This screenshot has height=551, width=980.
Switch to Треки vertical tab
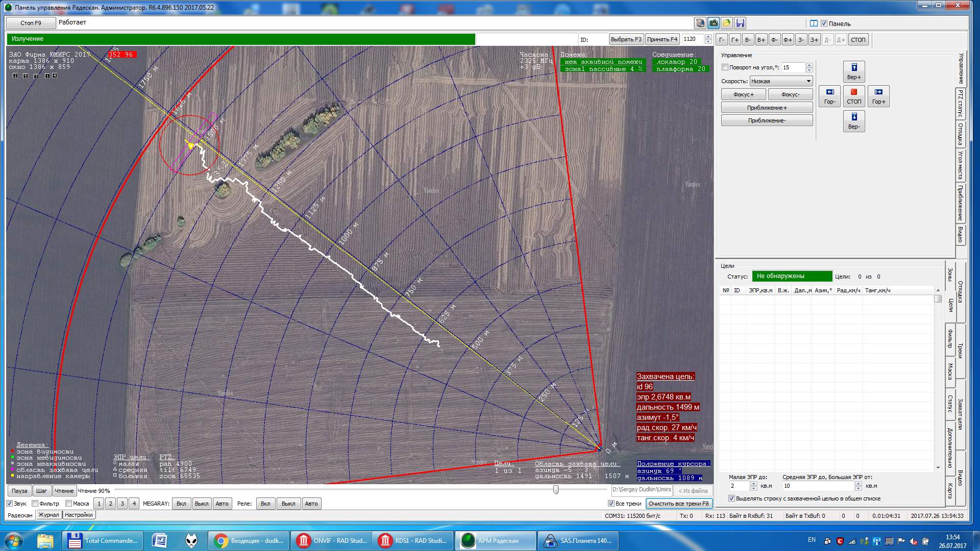pyautogui.click(x=960, y=350)
